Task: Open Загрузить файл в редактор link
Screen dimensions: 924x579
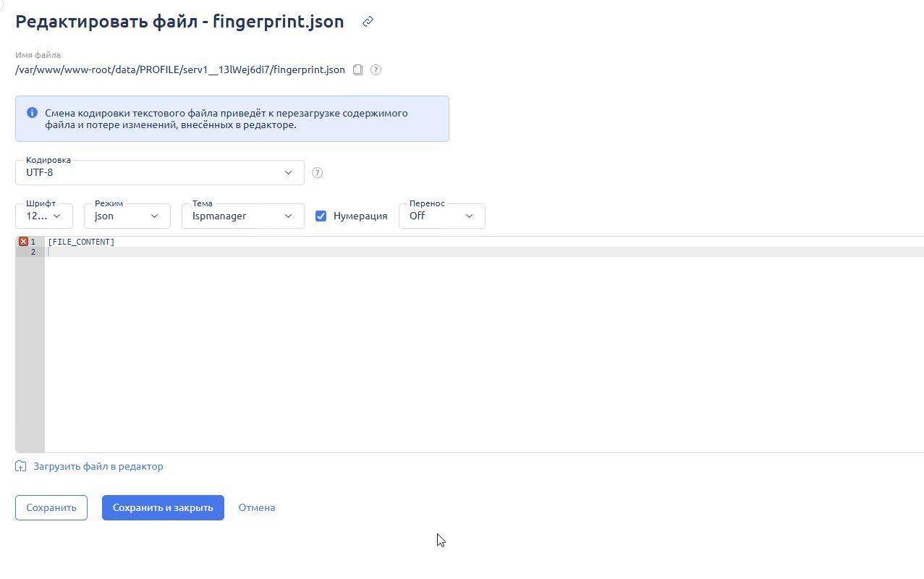Action: point(98,466)
